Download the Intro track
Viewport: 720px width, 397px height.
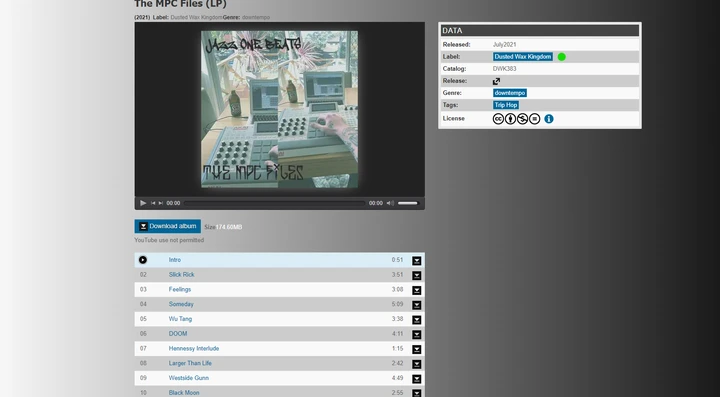[x=416, y=261]
